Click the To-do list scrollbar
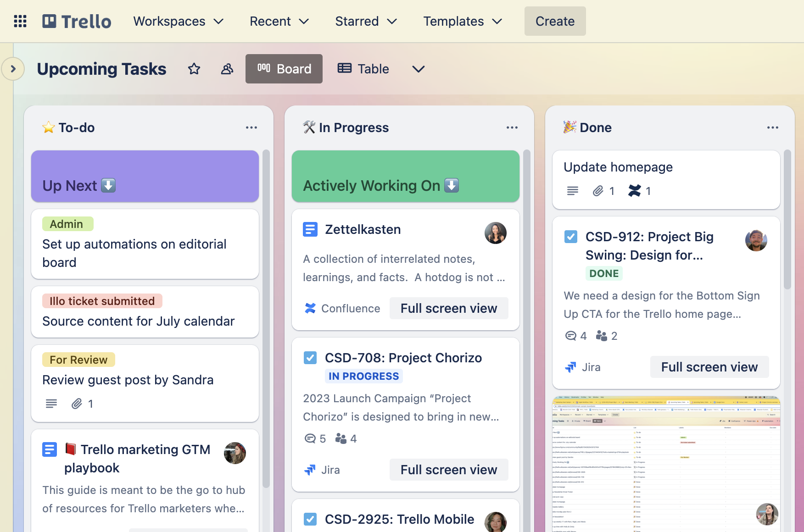Image resolution: width=804 pixels, height=532 pixels. point(266,318)
